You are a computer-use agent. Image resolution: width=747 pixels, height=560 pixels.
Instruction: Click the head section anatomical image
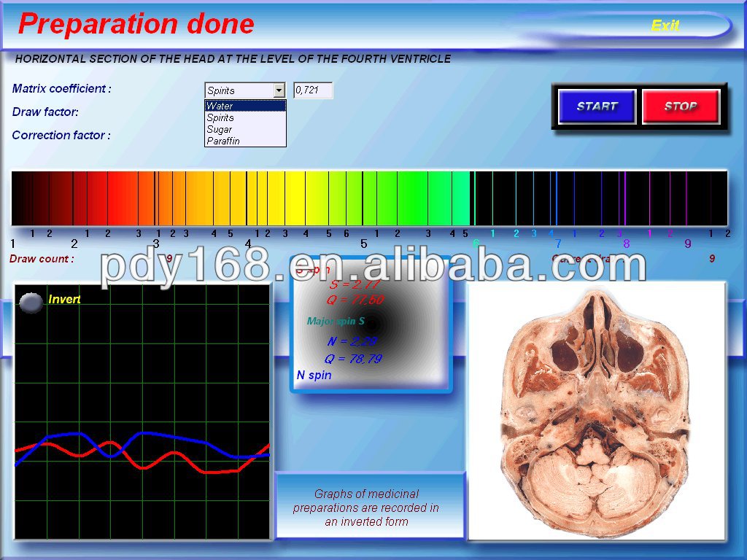pos(597,411)
